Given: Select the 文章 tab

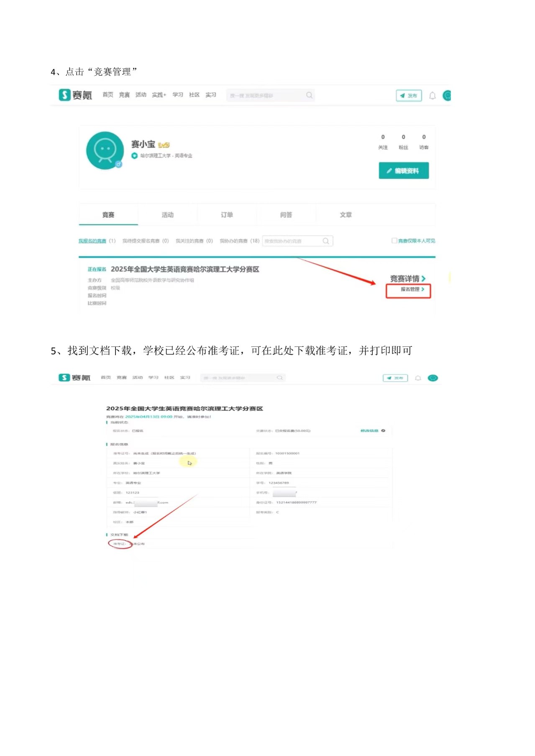Looking at the screenshot, I should pyautogui.click(x=346, y=215).
